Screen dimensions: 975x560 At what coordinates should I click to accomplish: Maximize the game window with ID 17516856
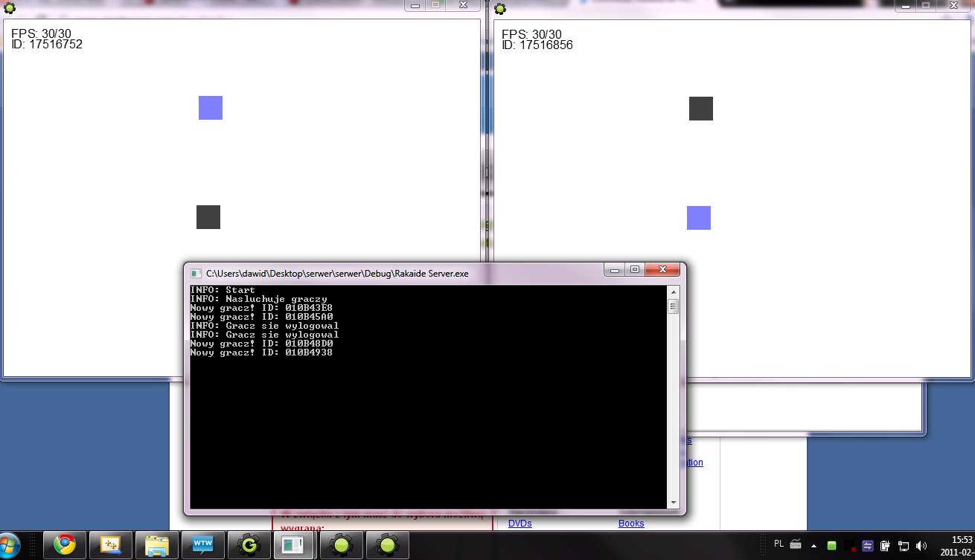tap(925, 5)
